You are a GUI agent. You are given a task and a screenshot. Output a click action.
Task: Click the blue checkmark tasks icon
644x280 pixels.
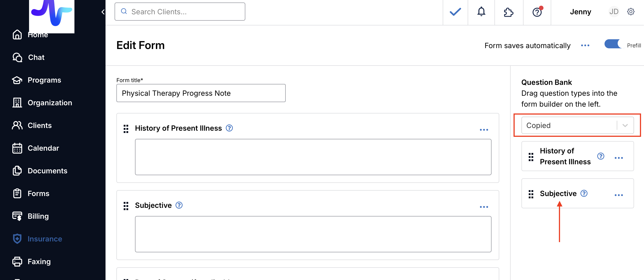click(455, 12)
